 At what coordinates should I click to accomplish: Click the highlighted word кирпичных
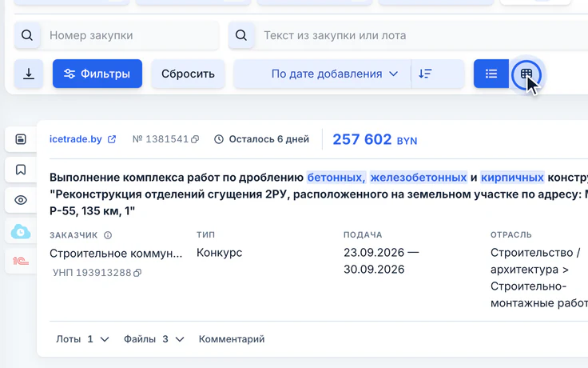512,178
